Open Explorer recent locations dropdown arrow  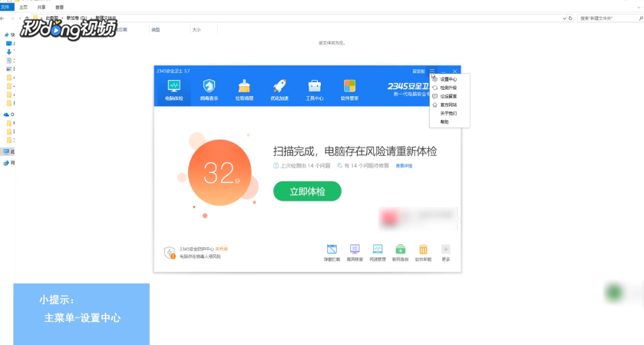pyautogui.click(x=20, y=18)
